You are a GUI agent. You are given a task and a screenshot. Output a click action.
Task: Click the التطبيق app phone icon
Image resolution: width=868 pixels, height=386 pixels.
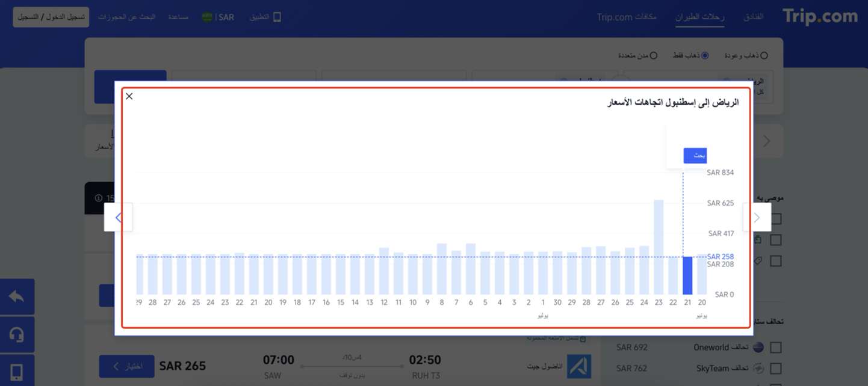click(x=277, y=17)
